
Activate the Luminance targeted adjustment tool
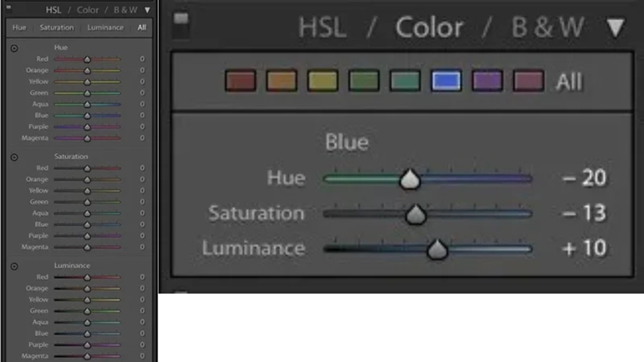click(x=14, y=267)
